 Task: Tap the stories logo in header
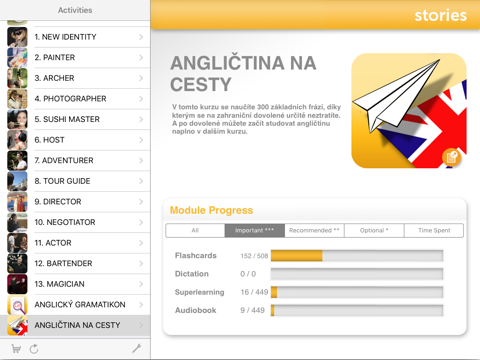click(x=440, y=15)
